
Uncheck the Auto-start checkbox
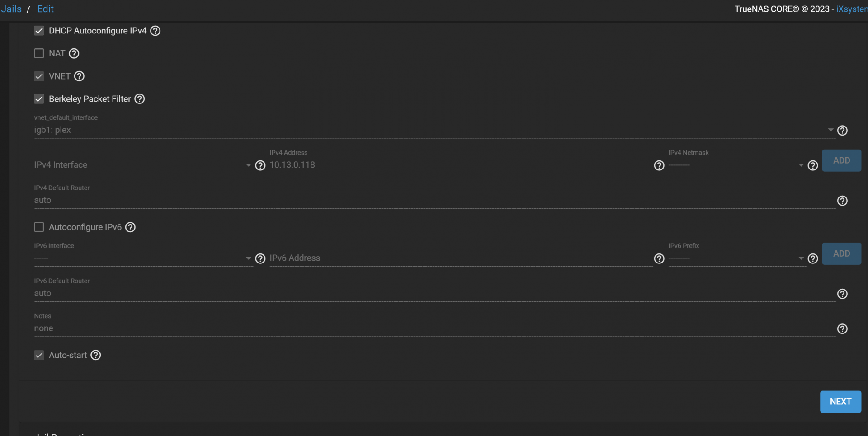(39, 355)
